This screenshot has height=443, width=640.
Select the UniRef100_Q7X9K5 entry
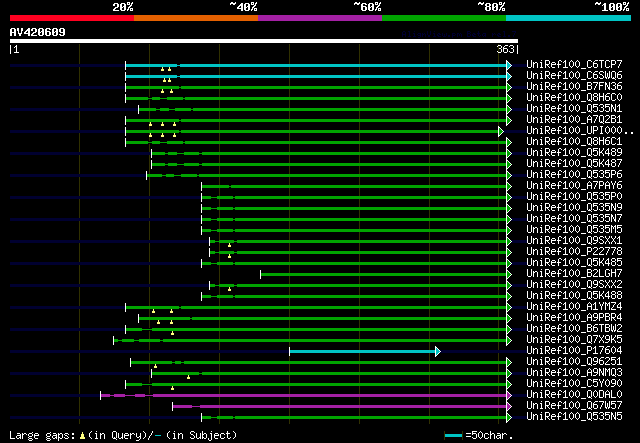tap(574, 340)
